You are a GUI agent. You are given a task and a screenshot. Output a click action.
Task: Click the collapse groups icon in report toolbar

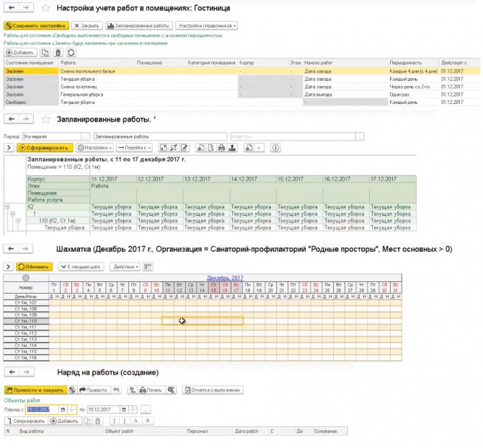click(163, 148)
